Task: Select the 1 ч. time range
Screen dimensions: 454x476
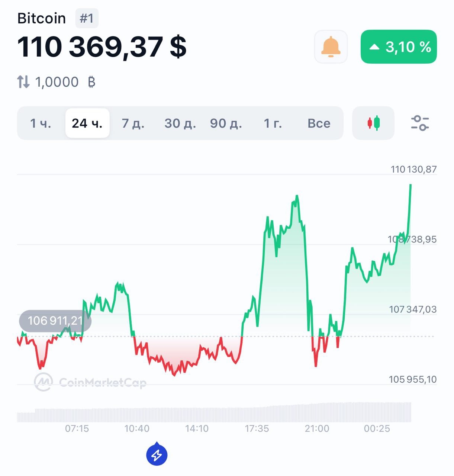Action: pyautogui.click(x=41, y=123)
